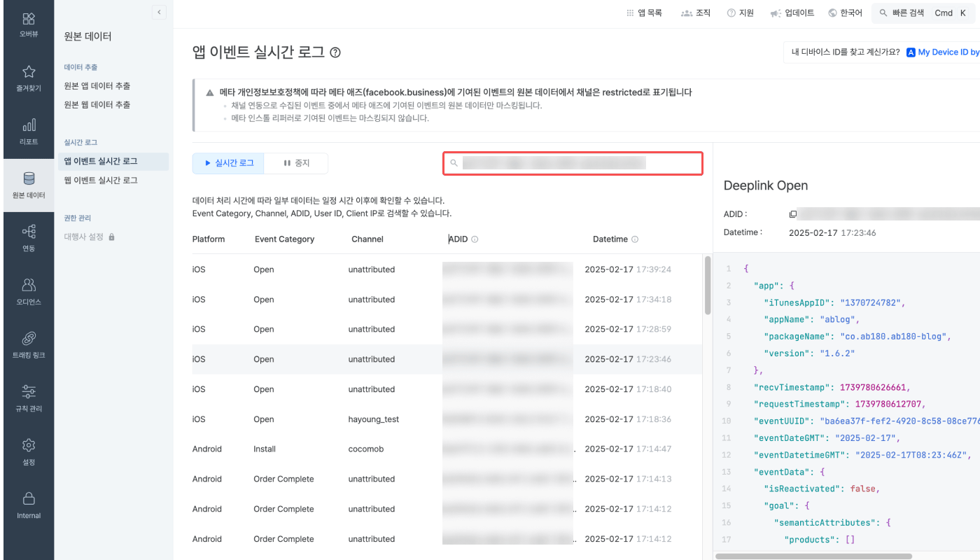Click the log table vertical scrollbar
The width and height of the screenshot is (980, 560).
(x=708, y=286)
